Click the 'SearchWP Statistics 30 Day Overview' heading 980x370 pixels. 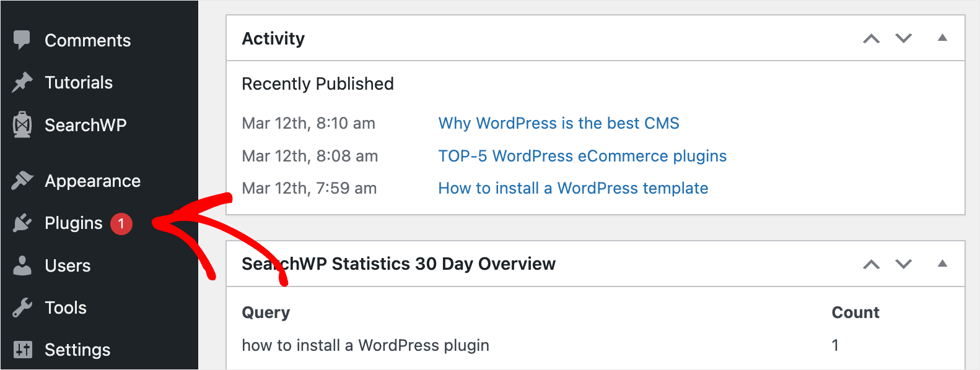[x=398, y=264]
